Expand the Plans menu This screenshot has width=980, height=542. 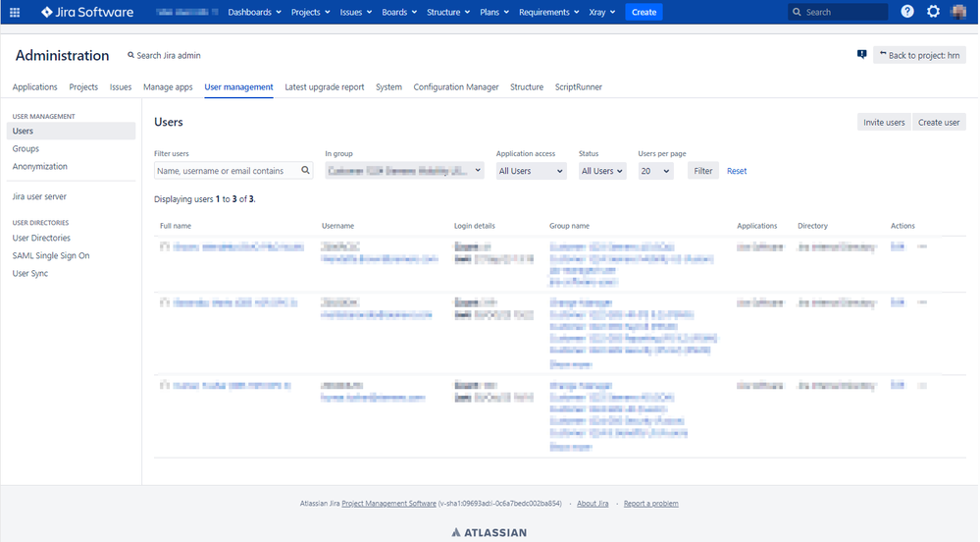494,12
